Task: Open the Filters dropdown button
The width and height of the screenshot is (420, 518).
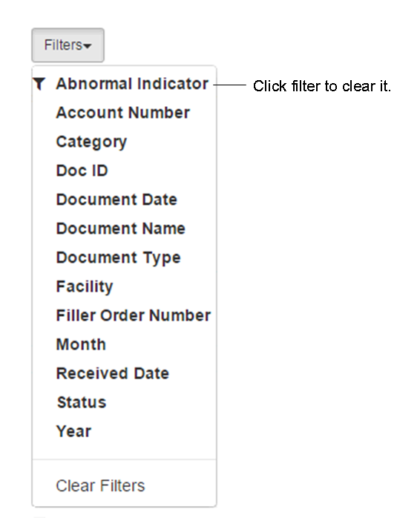Action: (x=68, y=45)
